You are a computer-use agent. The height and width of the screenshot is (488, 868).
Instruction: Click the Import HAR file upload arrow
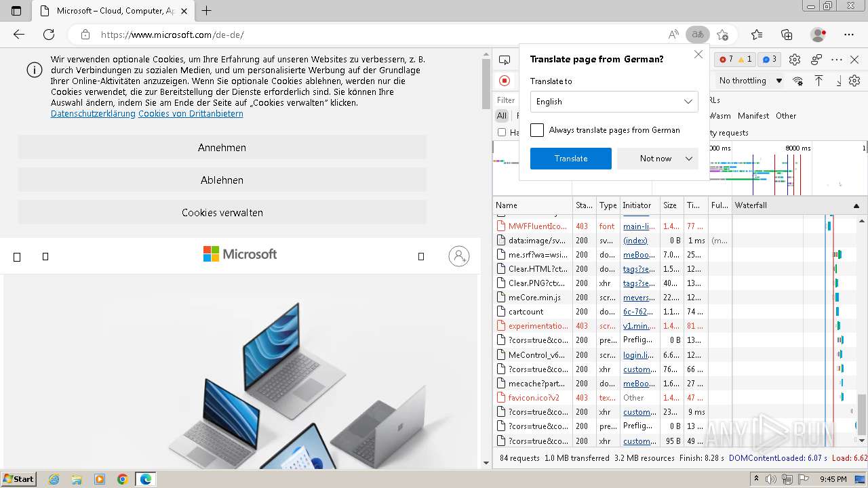[818, 81]
